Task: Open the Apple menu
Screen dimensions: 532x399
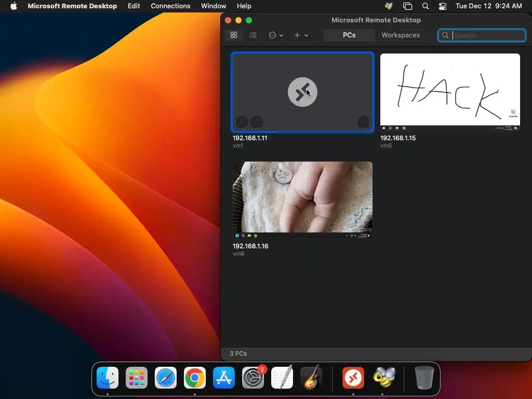Action: (14, 6)
